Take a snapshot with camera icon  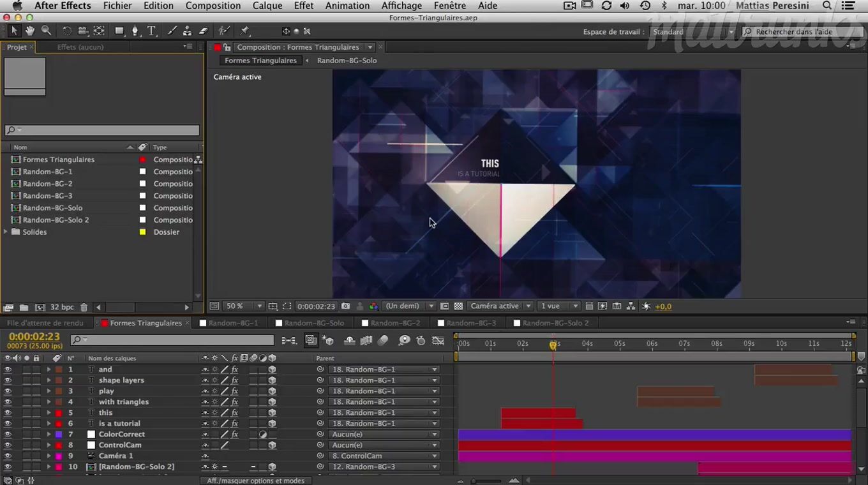coord(345,306)
